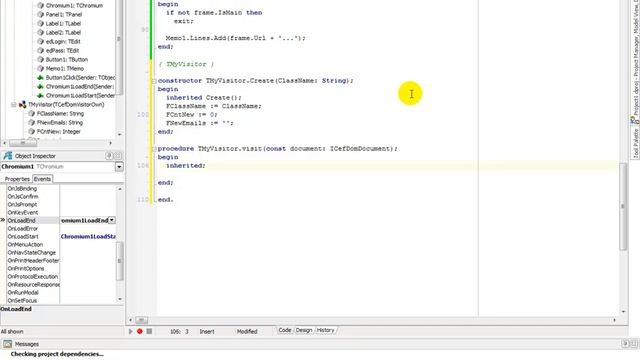The height and width of the screenshot is (360, 640).
Task: Click the events list vertical scrollbar thumb
Action: pos(120,261)
